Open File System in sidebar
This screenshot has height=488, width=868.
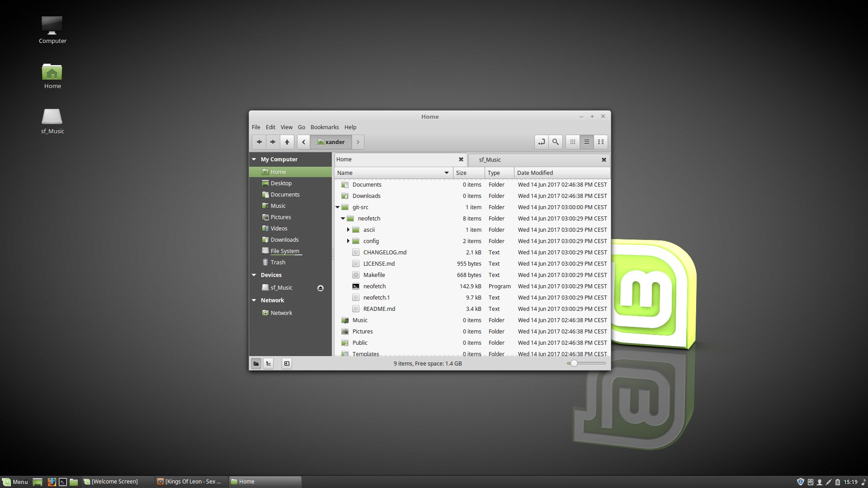coord(285,251)
